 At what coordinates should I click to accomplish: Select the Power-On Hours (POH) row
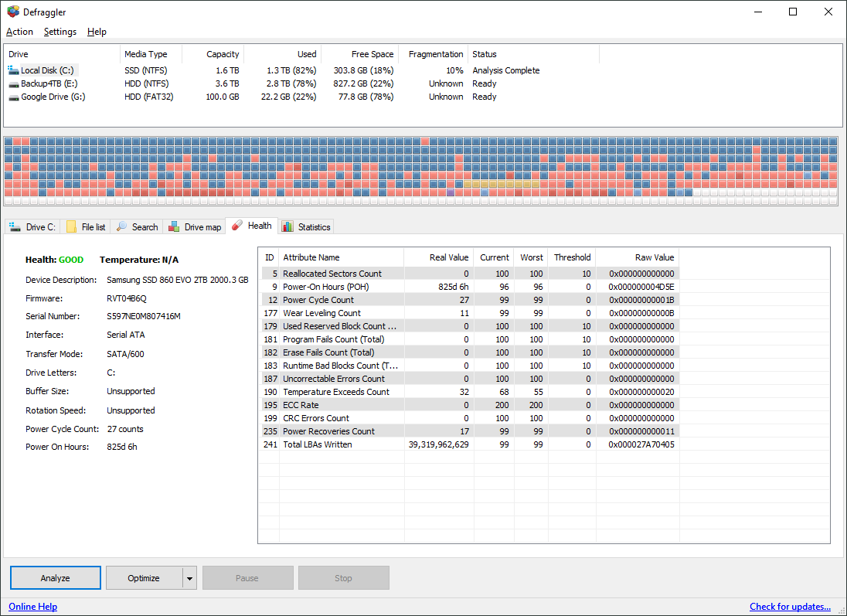coord(470,287)
